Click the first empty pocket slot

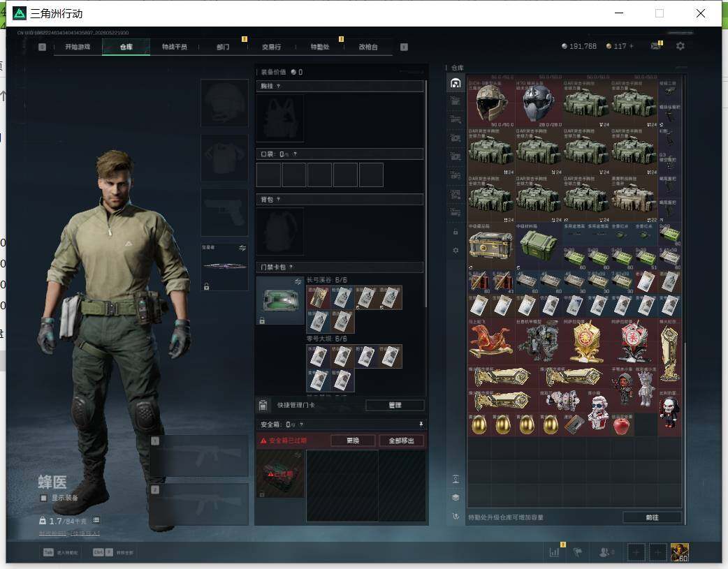tap(268, 175)
